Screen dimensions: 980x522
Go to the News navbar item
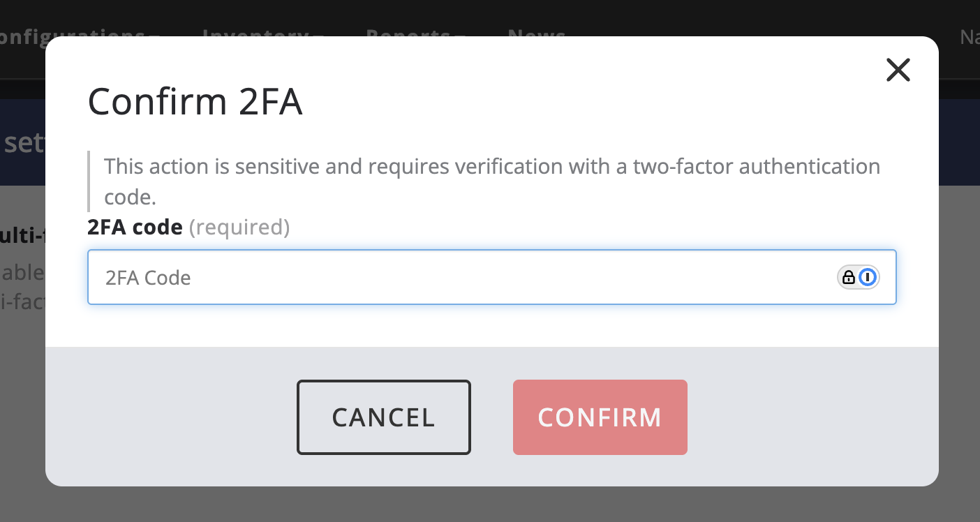[536, 33]
